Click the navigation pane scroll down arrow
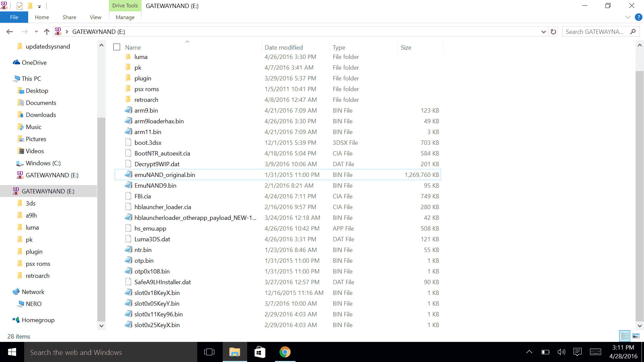Image resolution: width=644 pixels, height=362 pixels. tap(101, 325)
